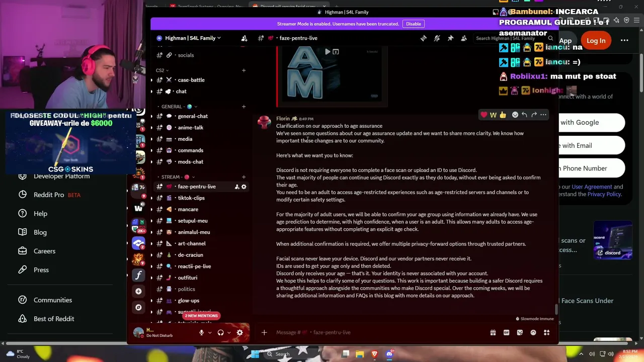
Task: React with heart emoji on message
Action: (484, 115)
